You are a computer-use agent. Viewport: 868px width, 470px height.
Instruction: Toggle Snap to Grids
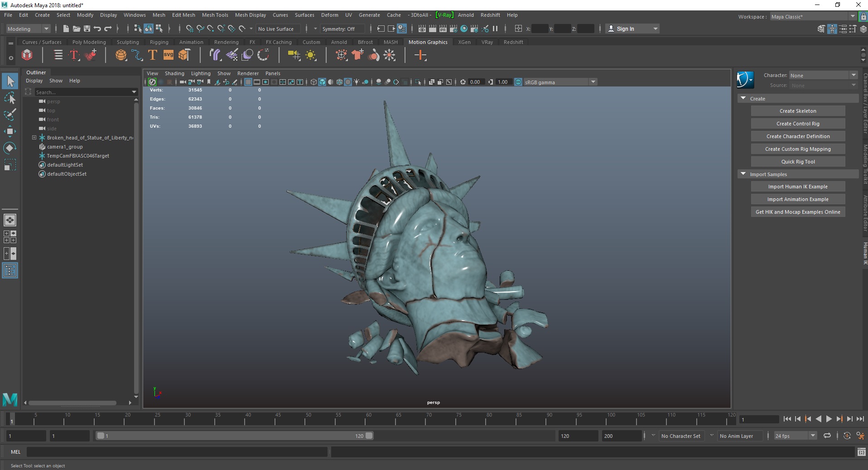[x=190, y=29]
